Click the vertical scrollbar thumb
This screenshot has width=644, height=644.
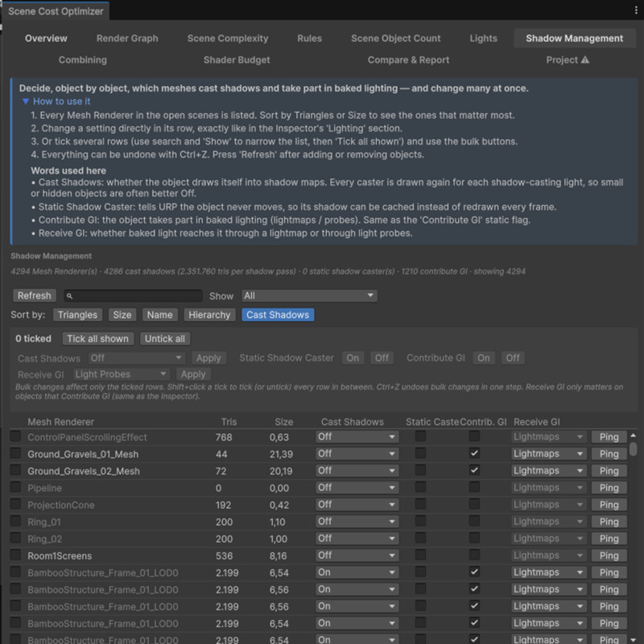(634, 448)
